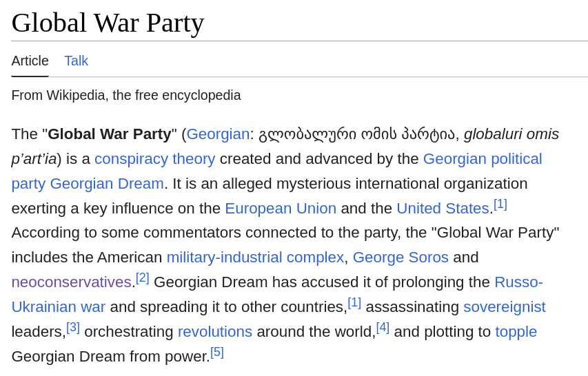Viewport: 588px width, 376px height.
Task: Click the Global War Party page heading
Action: [108, 23]
